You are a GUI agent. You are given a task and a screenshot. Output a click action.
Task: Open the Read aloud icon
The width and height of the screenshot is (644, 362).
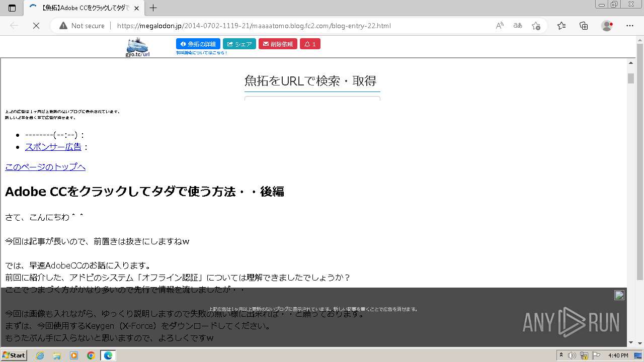(500, 26)
